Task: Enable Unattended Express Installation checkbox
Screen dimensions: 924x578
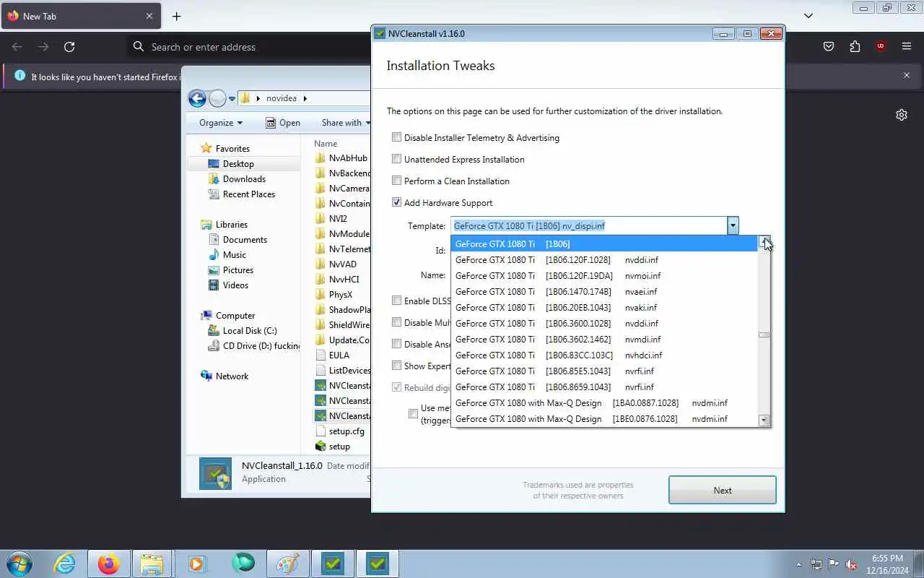Action: [396, 159]
